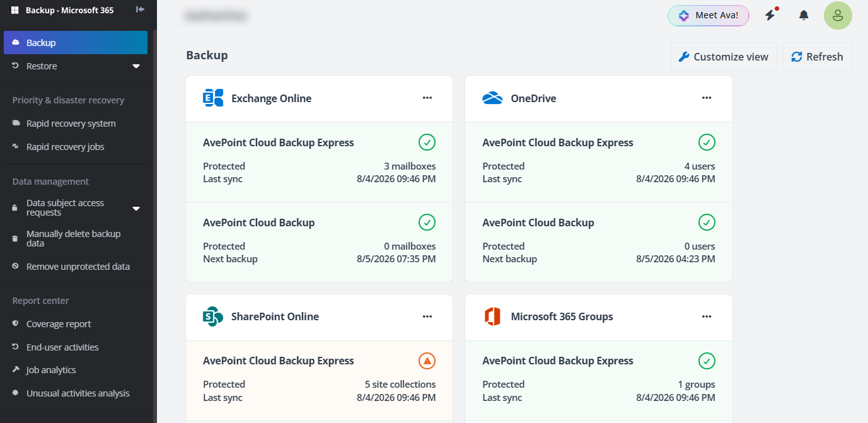Click the '3 mailboxes' value
Viewport: 868px width, 423px height.
click(x=410, y=166)
